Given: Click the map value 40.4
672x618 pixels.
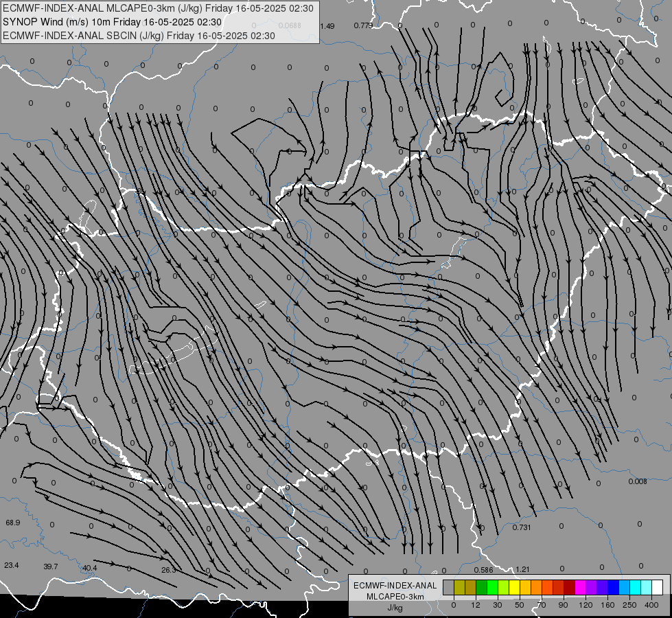Looking at the screenshot, I should point(89,569).
